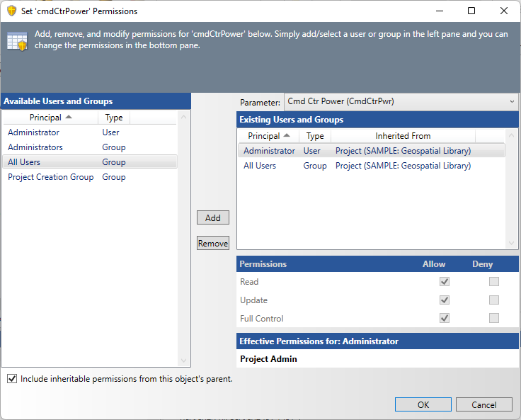Select All Users row in existing users
The width and height of the screenshot is (521, 420).
point(260,166)
